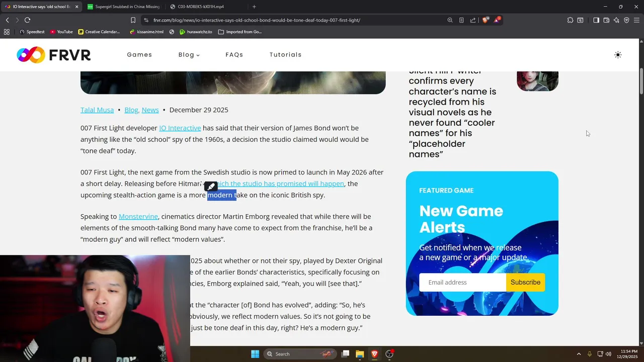Open the Speedtest bookmark
Viewport: 644px width, 362px height.
coord(32,32)
